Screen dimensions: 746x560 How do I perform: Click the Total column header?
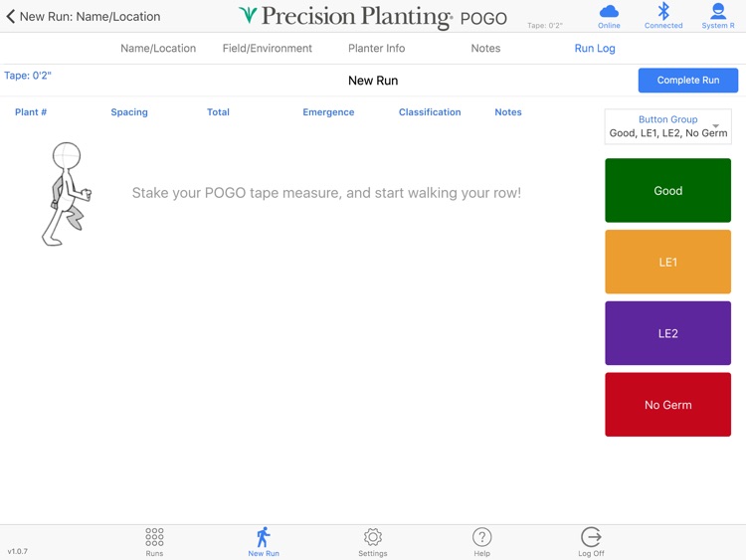tap(218, 112)
